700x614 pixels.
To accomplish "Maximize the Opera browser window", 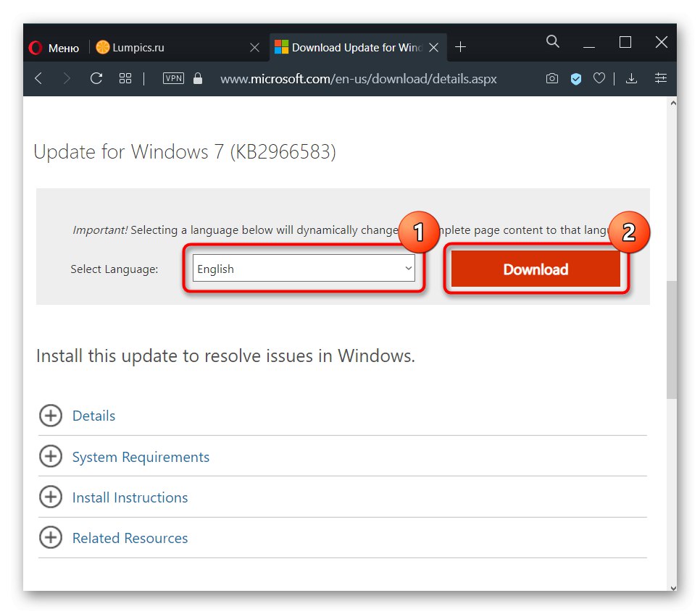I will coord(625,43).
